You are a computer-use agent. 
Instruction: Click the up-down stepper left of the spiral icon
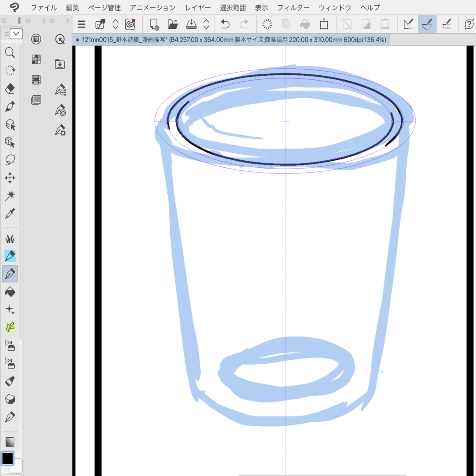tap(116, 24)
